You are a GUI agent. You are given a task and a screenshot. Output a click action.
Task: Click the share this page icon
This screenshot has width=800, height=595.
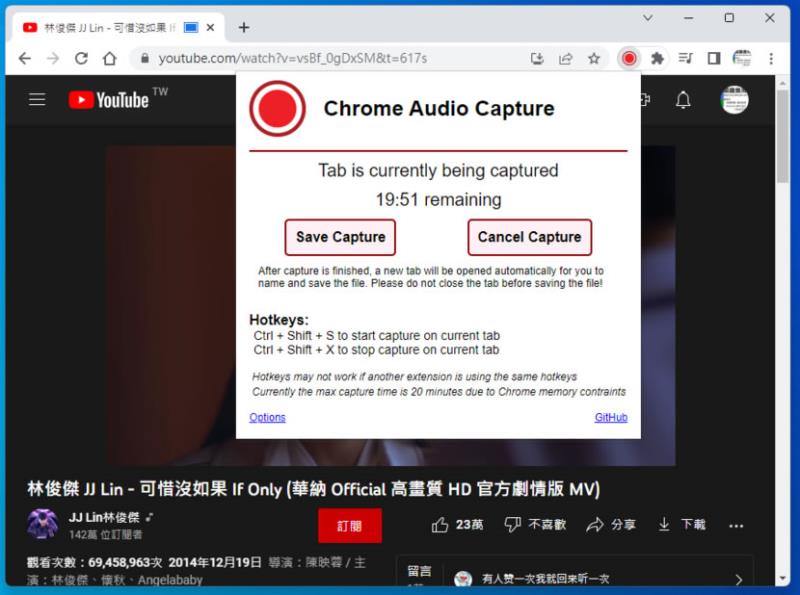click(565, 58)
